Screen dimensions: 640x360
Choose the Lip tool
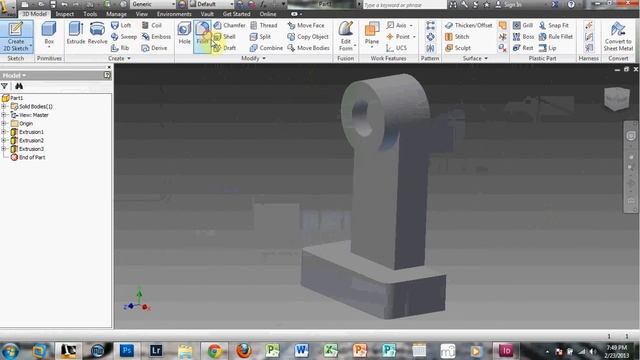click(x=548, y=48)
